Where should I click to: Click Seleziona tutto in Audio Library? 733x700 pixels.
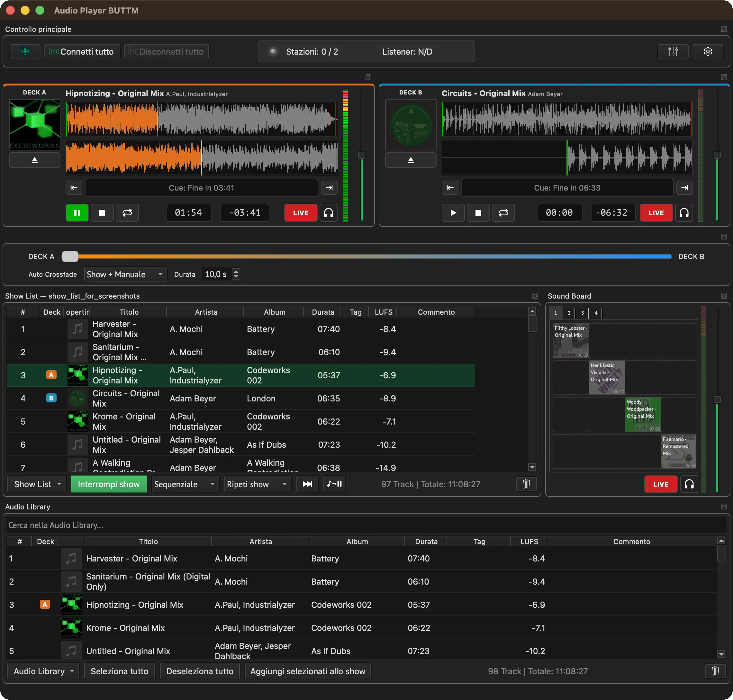pyautogui.click(x=119, y=671)
